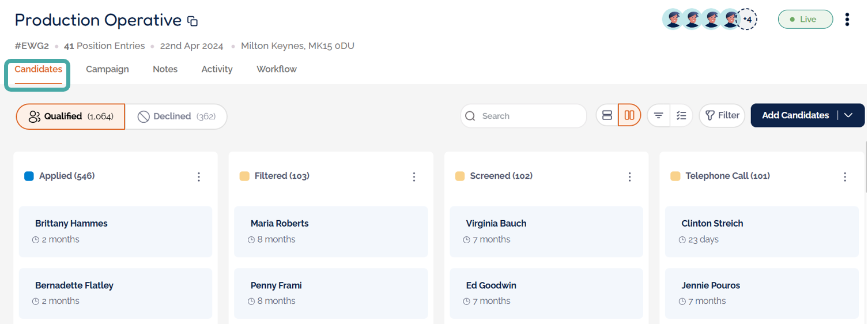
Task: Switch to the Campaign tab
Action: [x=107, y=69]
